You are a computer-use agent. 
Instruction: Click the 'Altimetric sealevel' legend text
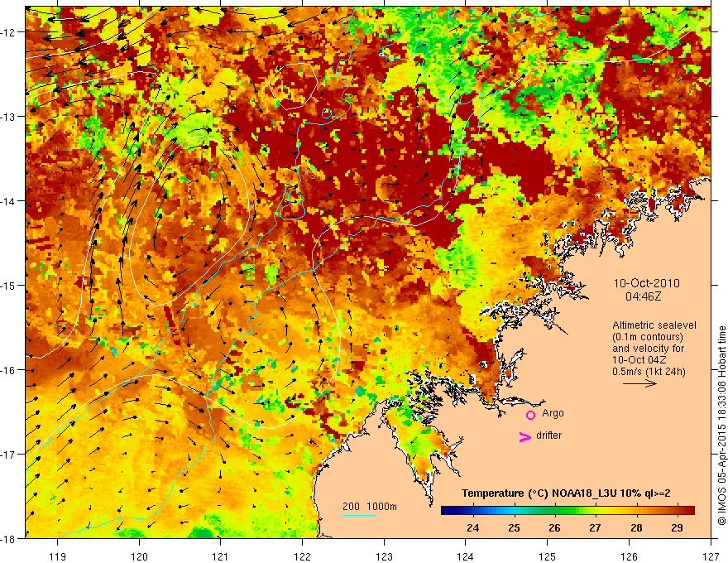(x=654, y=325)
